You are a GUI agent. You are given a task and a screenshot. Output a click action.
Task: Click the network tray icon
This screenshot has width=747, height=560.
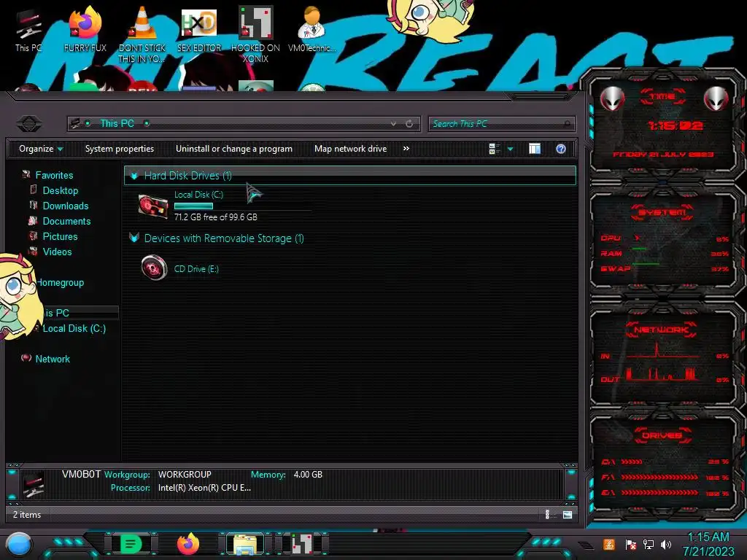click(648, 544)
